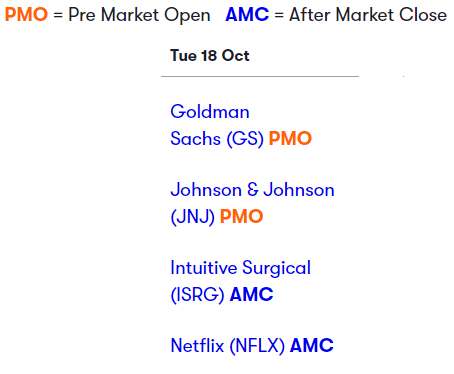This screenshot has height=374, width=454.
Task: Open the Intuitive Surgical earnings link
Action: tap(241, 281)
